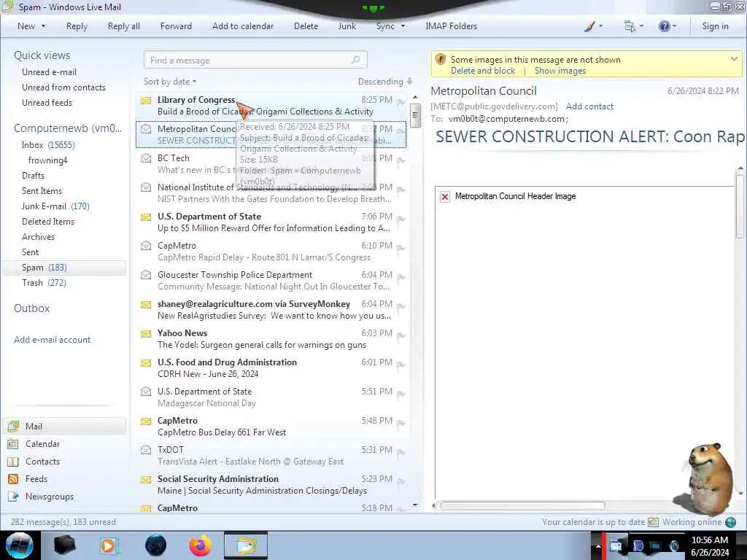The height and width of the screenshot is (560, 747).
Task: Flag the CapMetro 6:10 PM message
Action: pos(400,248)
